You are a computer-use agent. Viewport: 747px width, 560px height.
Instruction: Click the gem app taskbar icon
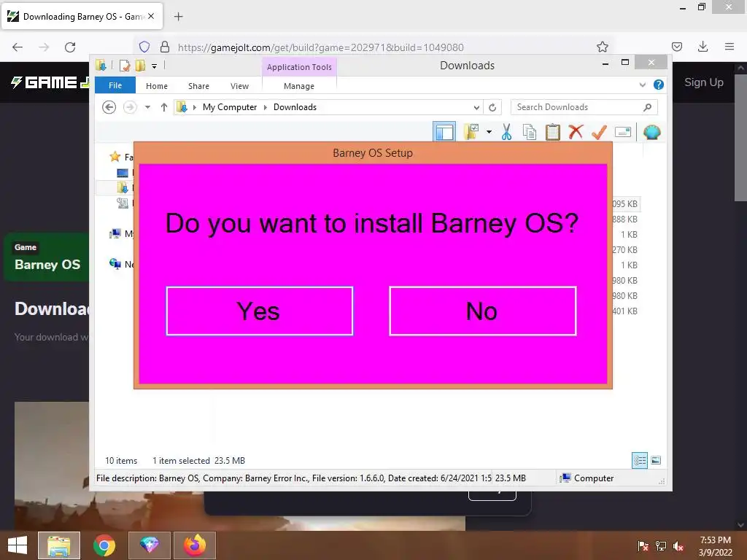coord(149,545)
